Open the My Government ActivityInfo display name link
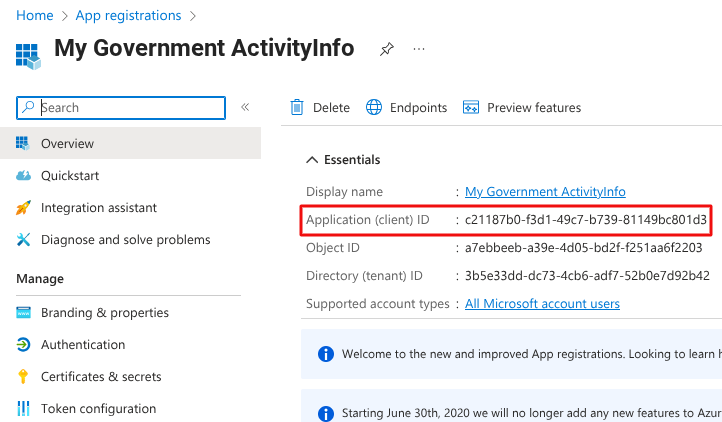 pyautogui.click(x=545, y=192)
